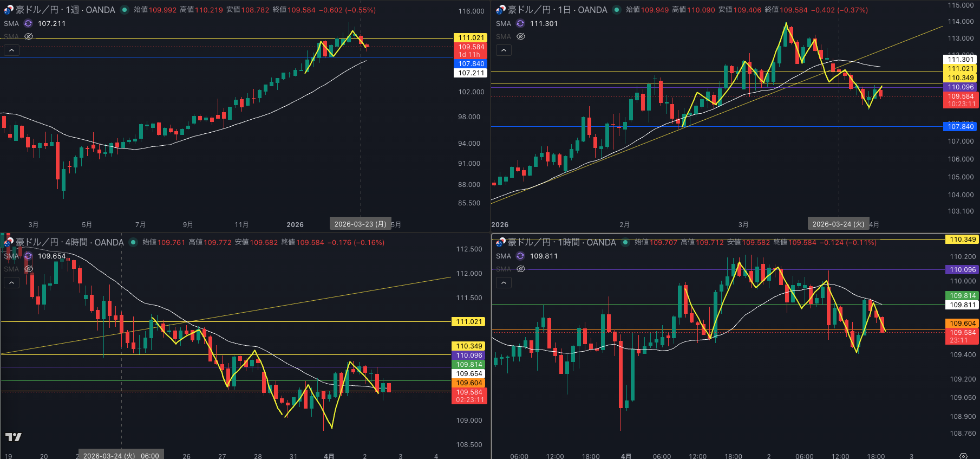Unhide second SMA on 4-hour chart
980x459 pixels.
pyautogui.click(x=29, y=269)
